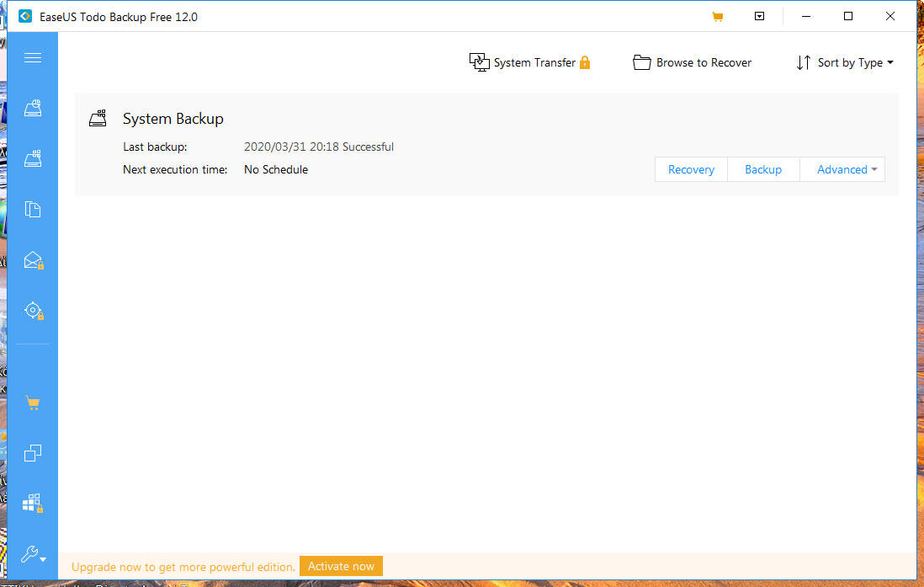Open File Backup sidebar icon
The height and width of the screenshot is (587, 924).
click(x=33, y=210)
